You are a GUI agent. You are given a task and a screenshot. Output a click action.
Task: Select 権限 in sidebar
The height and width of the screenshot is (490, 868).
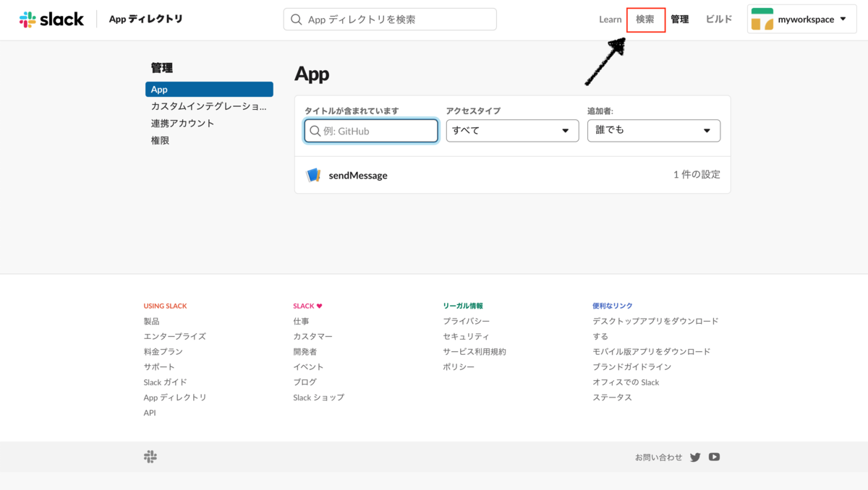tap(160, 140)
